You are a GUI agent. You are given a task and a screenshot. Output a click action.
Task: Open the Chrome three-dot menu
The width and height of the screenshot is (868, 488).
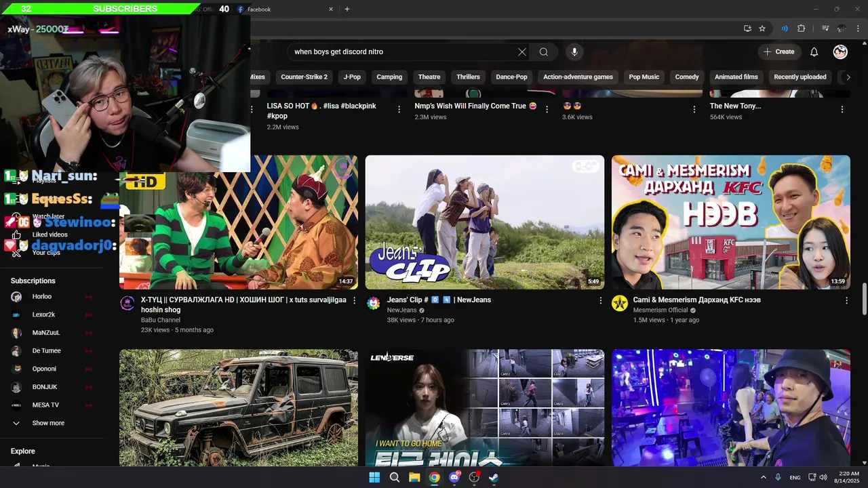pos(857,28)
